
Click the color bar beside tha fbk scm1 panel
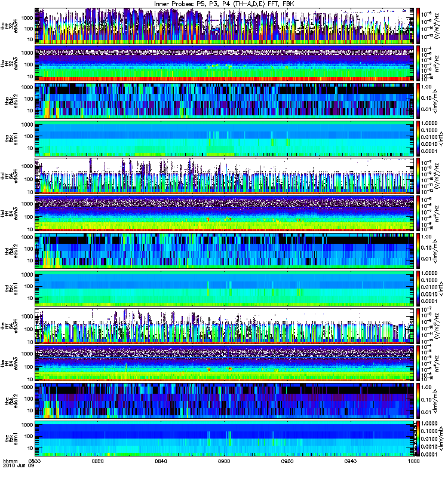(419, 139)
